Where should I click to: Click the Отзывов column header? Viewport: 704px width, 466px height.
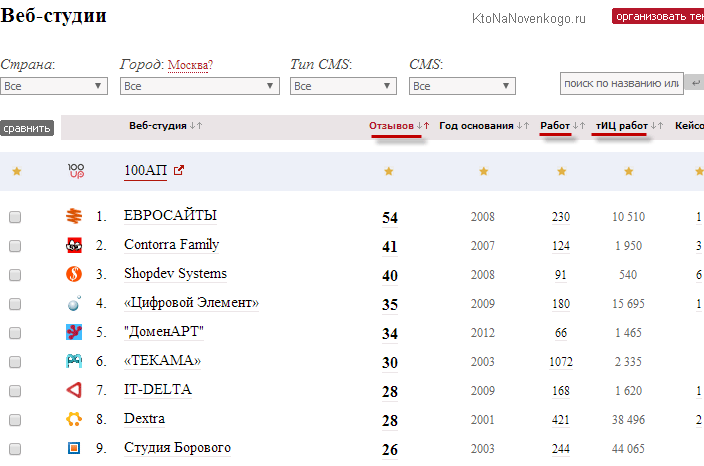click(x=391, y=126)
